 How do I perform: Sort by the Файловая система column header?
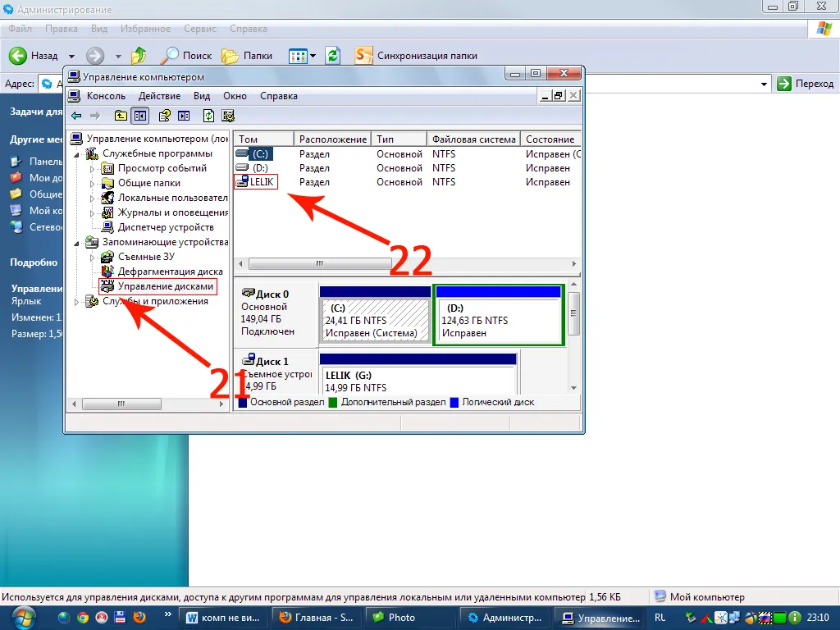point(473,139)
